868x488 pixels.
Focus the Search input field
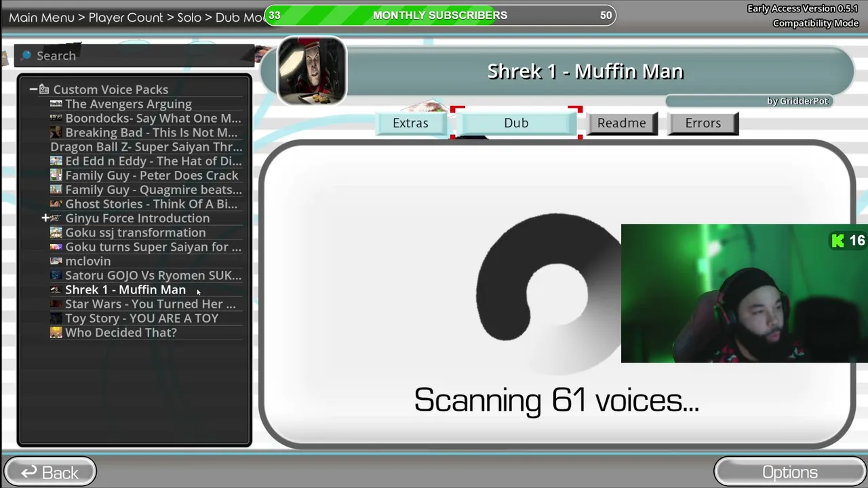(x=134, y=56)
